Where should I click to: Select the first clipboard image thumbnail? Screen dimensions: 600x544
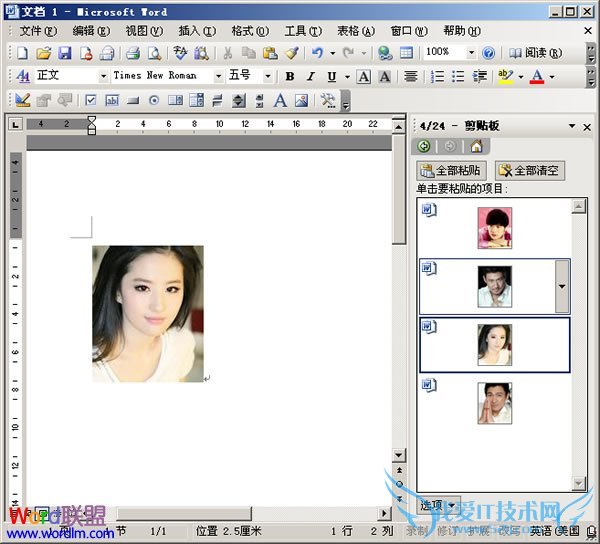(x=494, y=227)
